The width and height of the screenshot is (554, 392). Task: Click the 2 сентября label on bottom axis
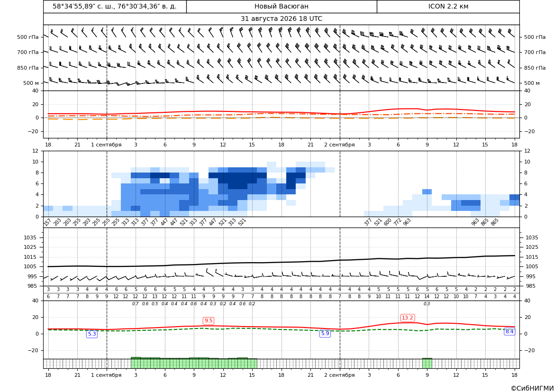339,375
